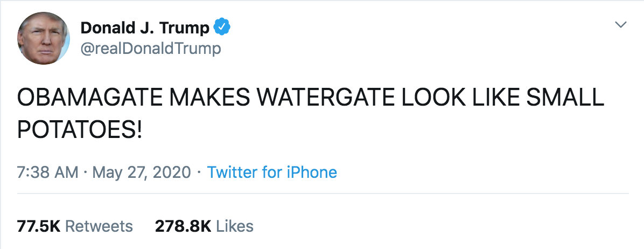
Task: Click the May 27, 2020 date
Action: 142,172
